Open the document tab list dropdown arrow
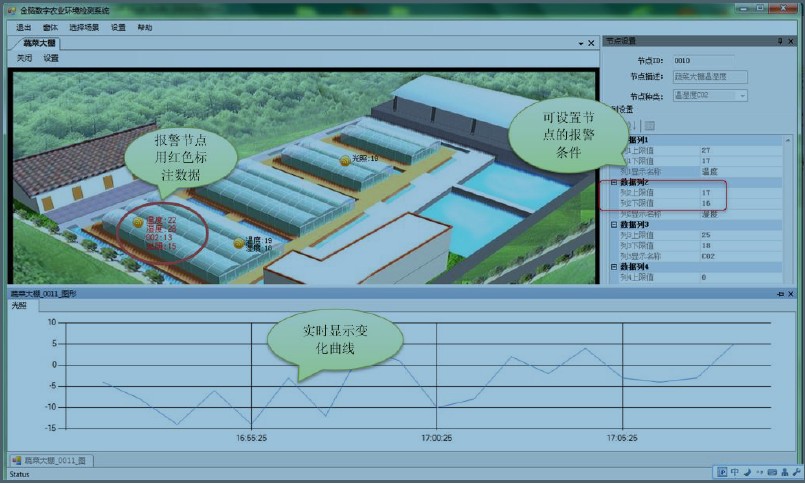Viewport: 805px width, 484px height. click(x=579, y=44)
